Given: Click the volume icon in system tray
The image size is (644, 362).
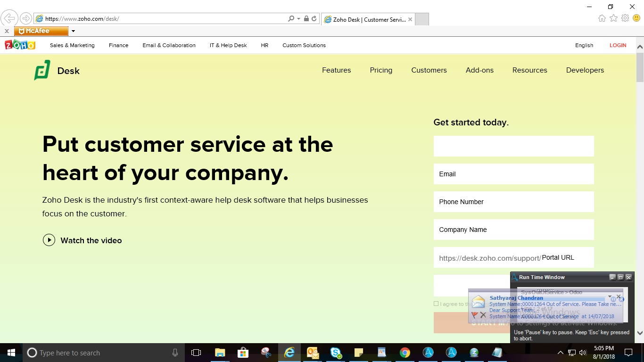Looking at the screenshot, I should (583, 353).
